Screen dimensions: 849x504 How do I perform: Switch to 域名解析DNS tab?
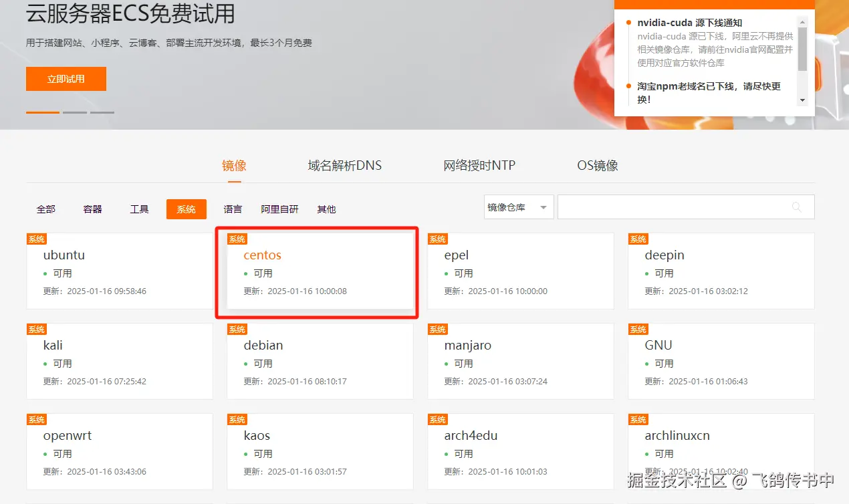[345, 165]
